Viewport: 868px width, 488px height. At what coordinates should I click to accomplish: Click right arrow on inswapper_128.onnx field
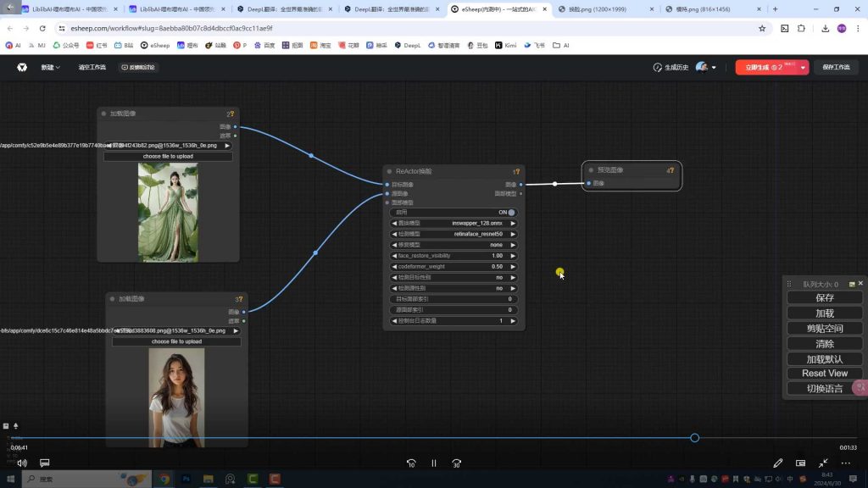point(512,223)
